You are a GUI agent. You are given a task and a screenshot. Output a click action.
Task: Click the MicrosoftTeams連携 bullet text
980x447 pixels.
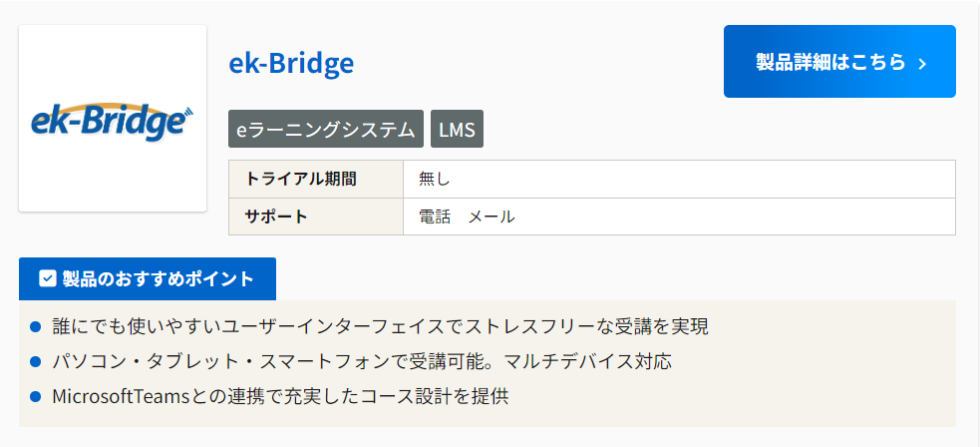coord(280,396)
